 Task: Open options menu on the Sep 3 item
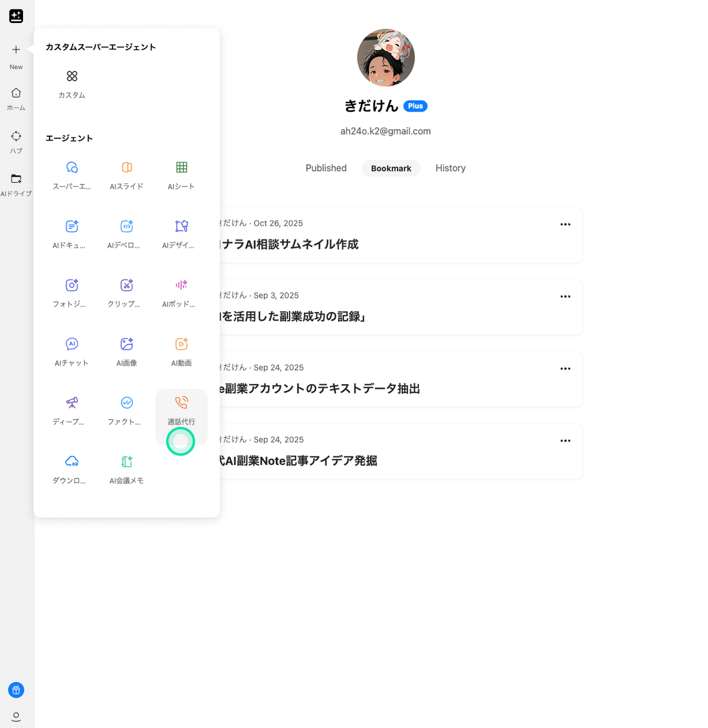pos(565,296)
